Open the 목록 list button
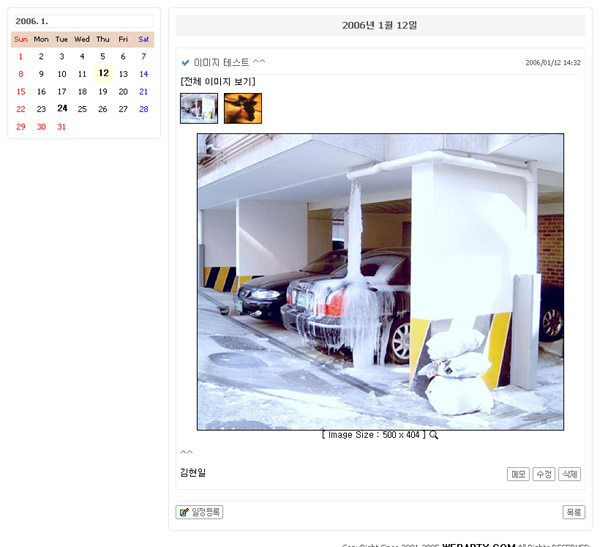The height and width of the screenshot is (547, 600). point(574,512)
